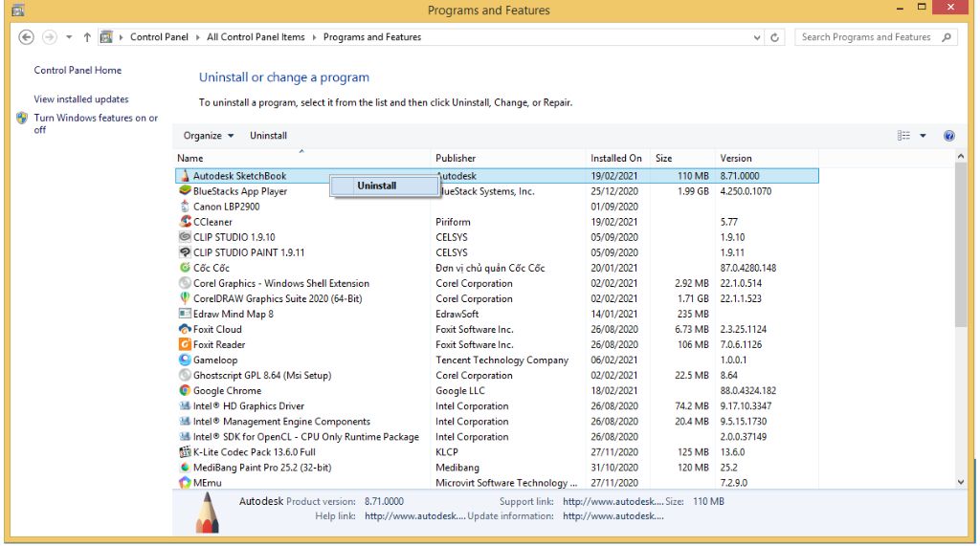This screenshot has width=980, height=546.
Task: Click the Control Panel breadcrumb segment
Action: tap(159, 37)
